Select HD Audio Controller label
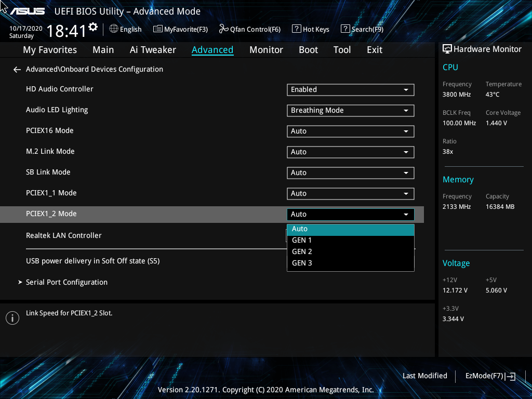The height and width of the screenshot is (399, 532). coord(60,89)
